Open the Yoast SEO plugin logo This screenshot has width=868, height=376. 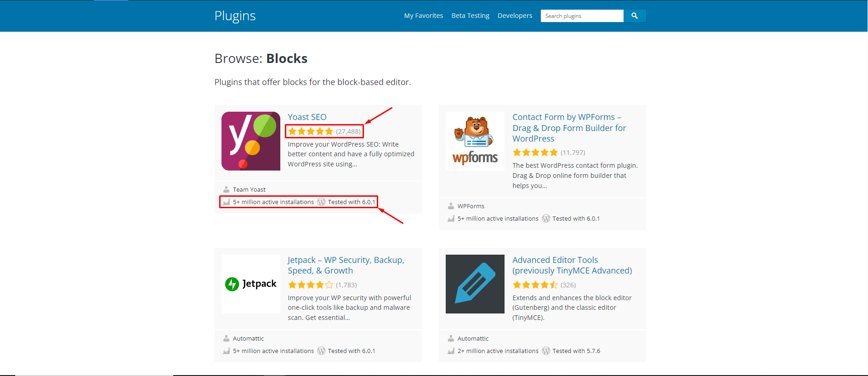[x=251, y=141]
